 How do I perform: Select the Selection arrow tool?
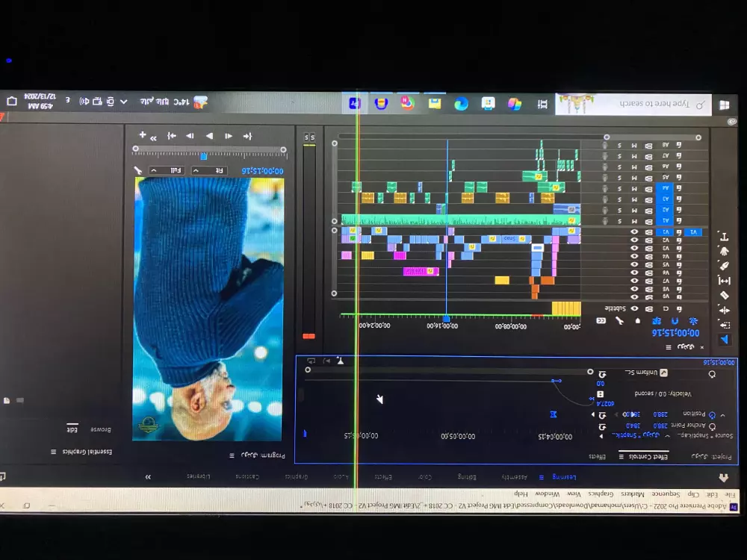tap(724, 337)
